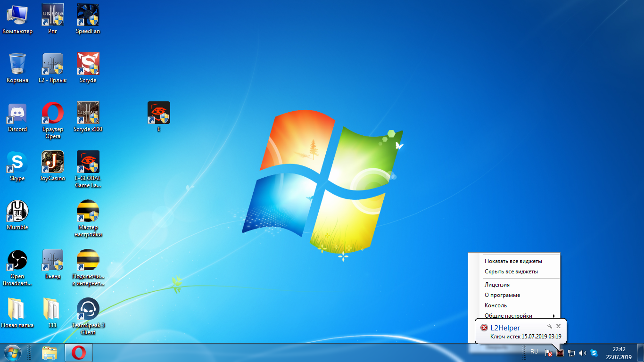The width and height of the screenshot is (644, 362).
Task: Select the E-GLOBAL Game Launcher icon
Action: pos(88,163)
